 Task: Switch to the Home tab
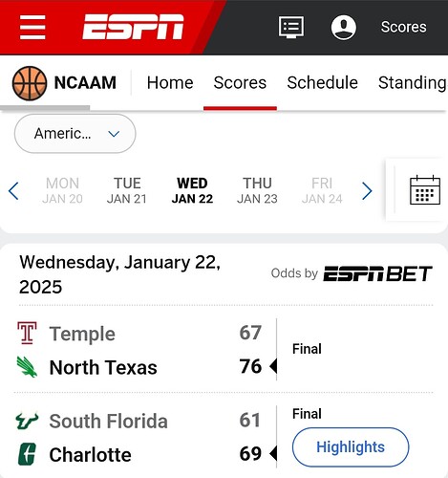click(170, 83)
